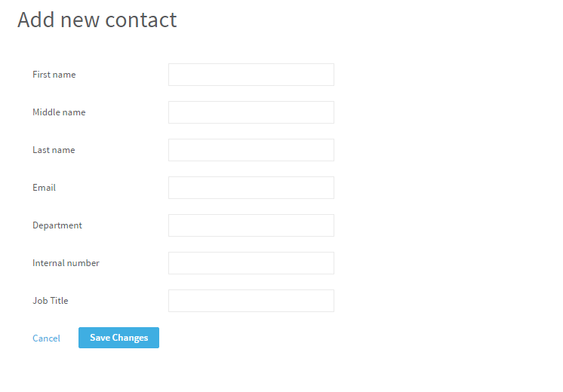
Task: Click the "Internal number" label
Action: click(66, 263)
